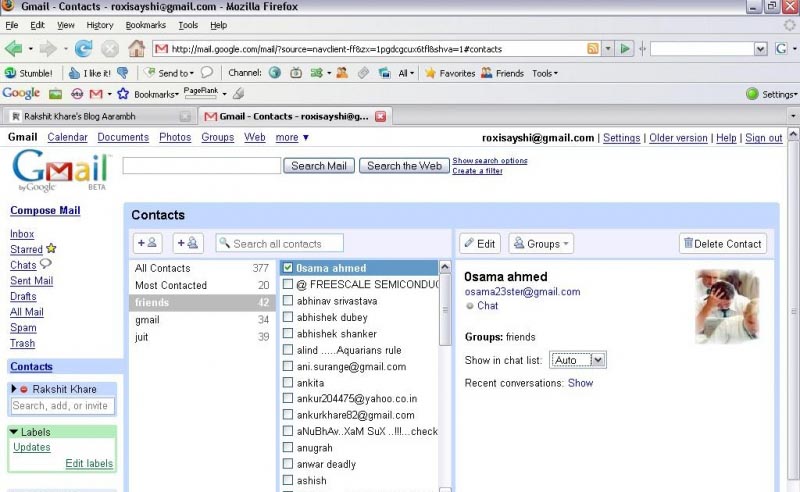Screen dimensions: 800x492
Task: Click the Compose Mail link
Action: pos(45,210)
